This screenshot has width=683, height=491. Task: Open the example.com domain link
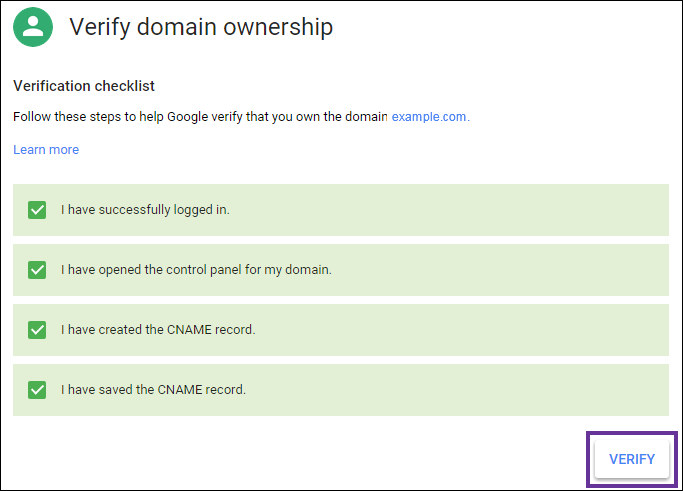tap(429, 117)
